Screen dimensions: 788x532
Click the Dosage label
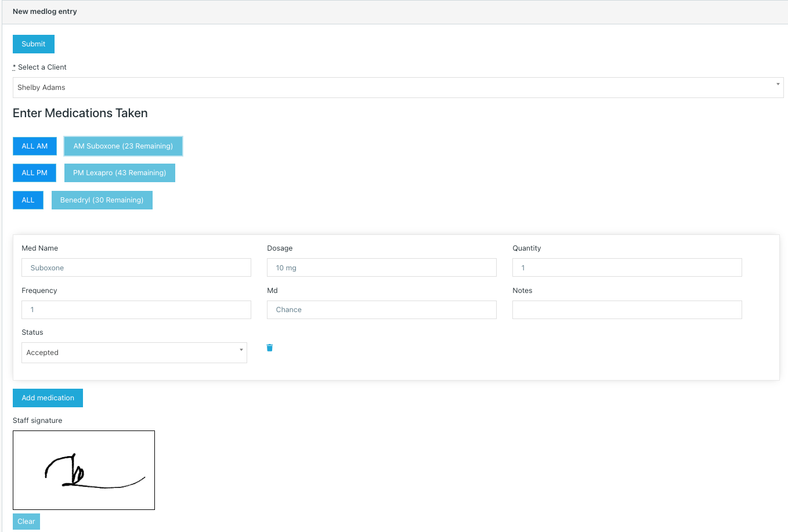coord(280,248)
